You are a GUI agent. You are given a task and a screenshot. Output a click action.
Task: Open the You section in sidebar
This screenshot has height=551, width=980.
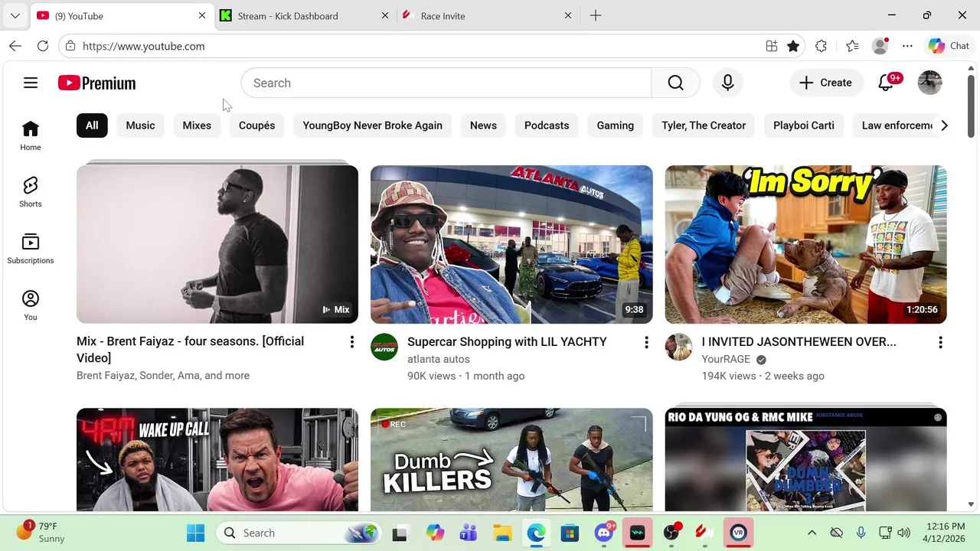[31, 305]
